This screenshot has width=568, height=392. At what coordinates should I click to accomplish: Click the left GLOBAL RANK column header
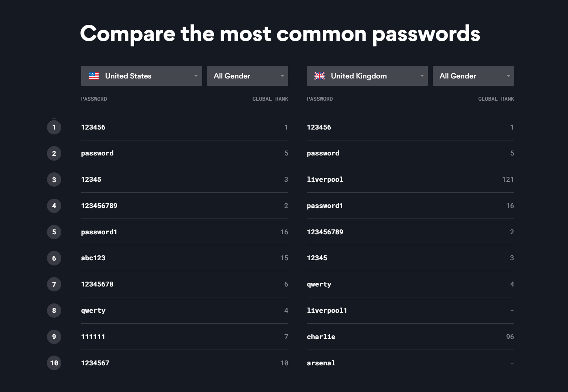click(x=270, y=99)
